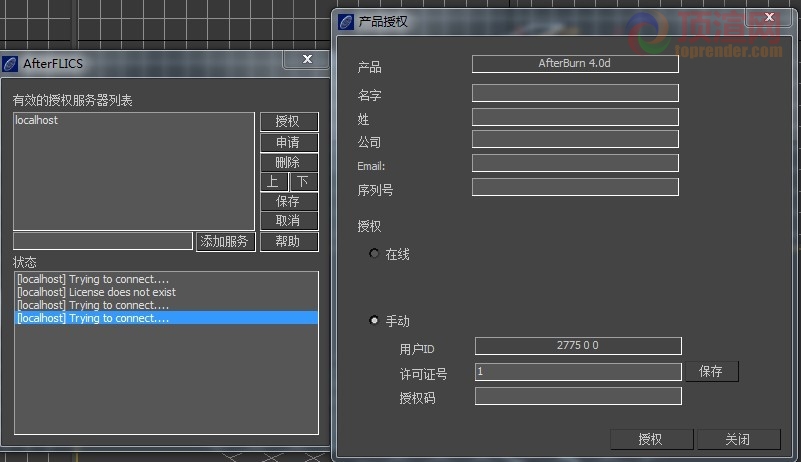Click the 取消 button
The width and height of the screenshot is (801, 462).
pyautogui.click(x=289, y=221)
